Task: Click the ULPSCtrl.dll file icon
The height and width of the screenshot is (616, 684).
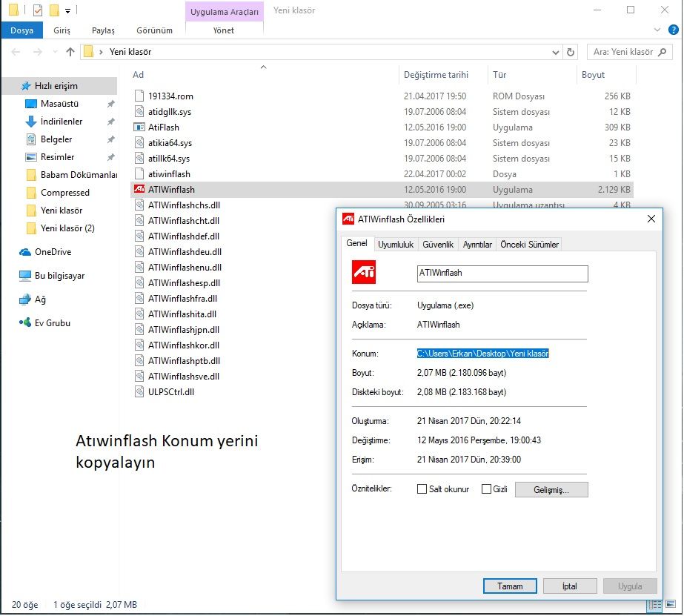Action: coord(139,391)
